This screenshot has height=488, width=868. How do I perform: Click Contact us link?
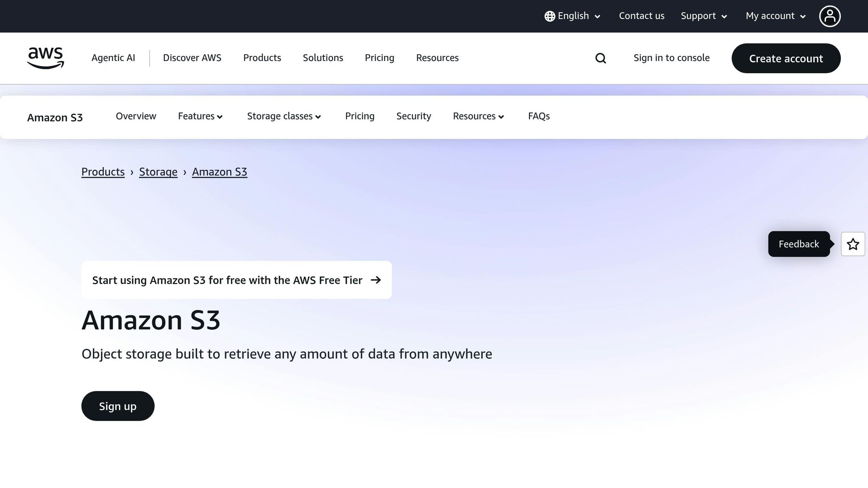tap(642, 16)
